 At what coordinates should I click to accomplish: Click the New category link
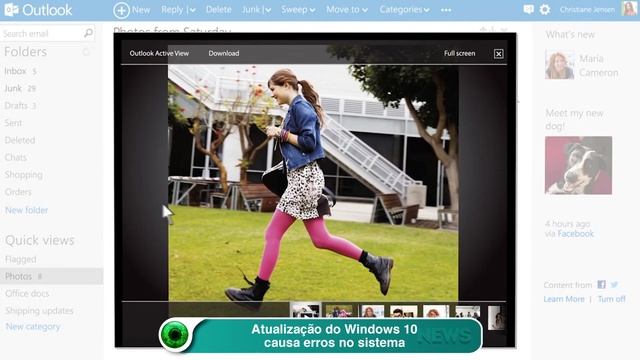pyautogui.click(x=33, y=327)
